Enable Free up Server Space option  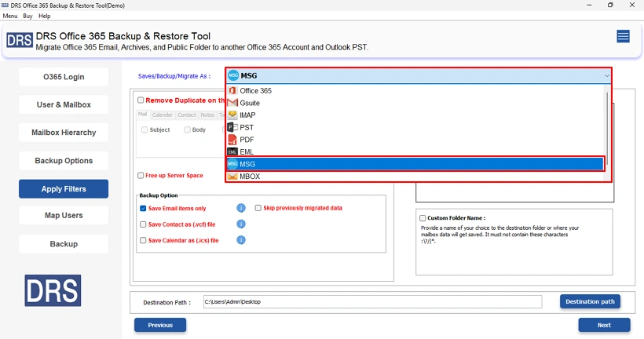(141, 175)
